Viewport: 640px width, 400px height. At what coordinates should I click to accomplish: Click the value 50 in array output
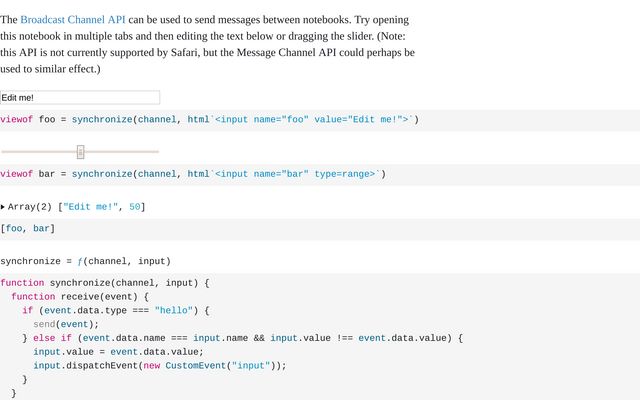135,207
